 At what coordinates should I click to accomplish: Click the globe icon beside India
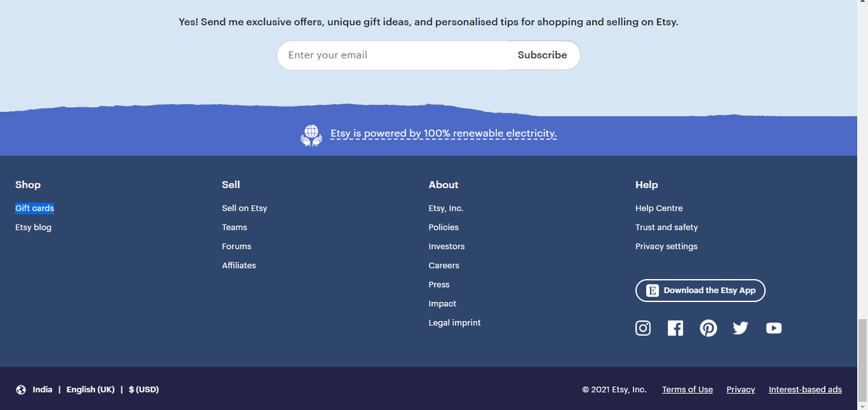pyautogui.click(x=21, y=390)
